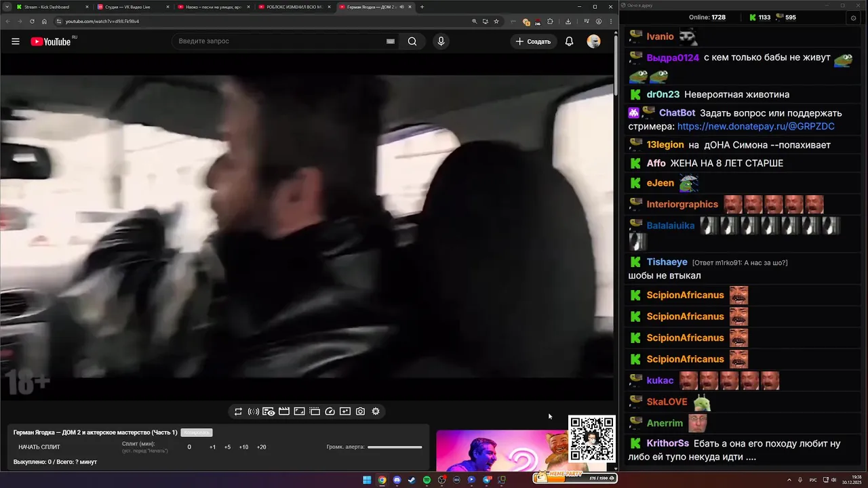The height and width of the screenshot is (488, 868).
Task: Take a screenshot with the camera icon
Action: coord(360,411)
